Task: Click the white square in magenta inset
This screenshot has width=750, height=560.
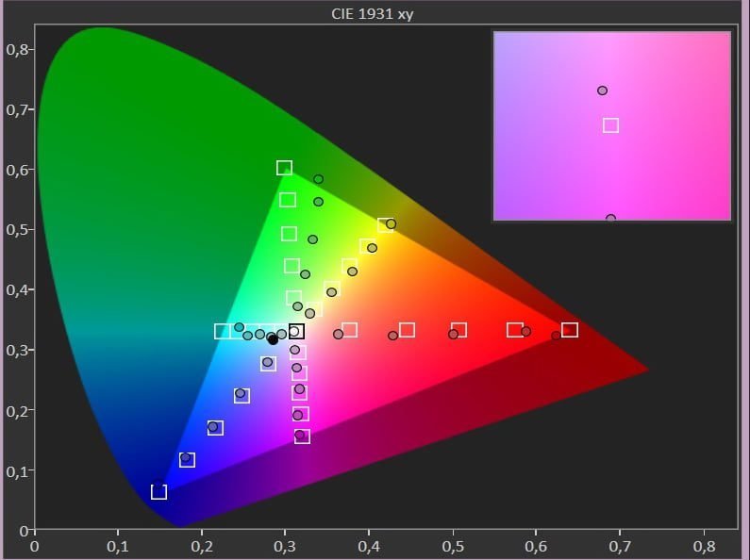Action: pyautogui.click(x=610, y=125)
